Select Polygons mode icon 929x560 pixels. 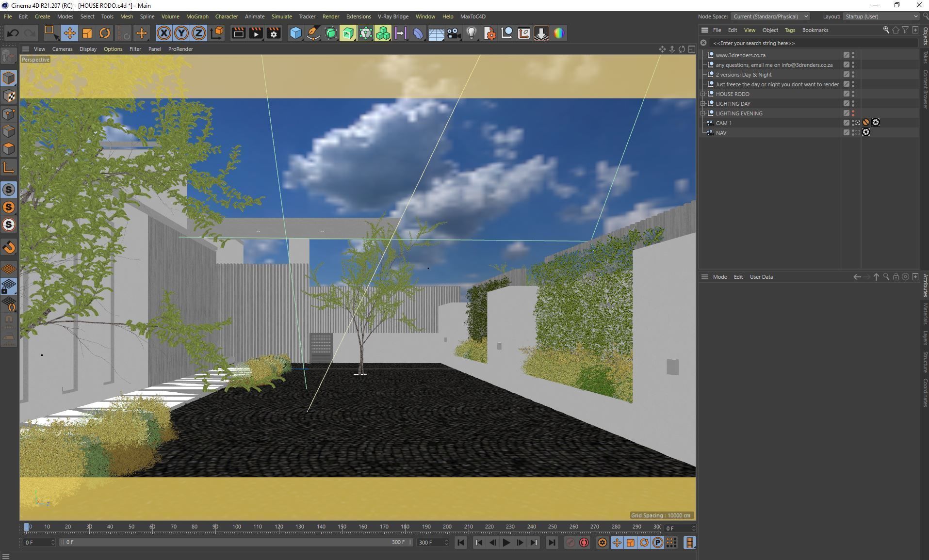click(9, 149)
